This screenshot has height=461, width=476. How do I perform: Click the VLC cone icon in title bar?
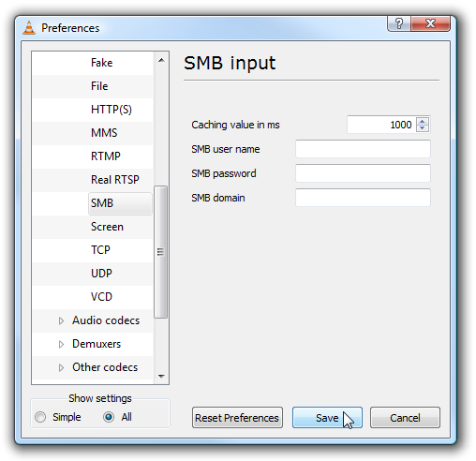(29, 28)
